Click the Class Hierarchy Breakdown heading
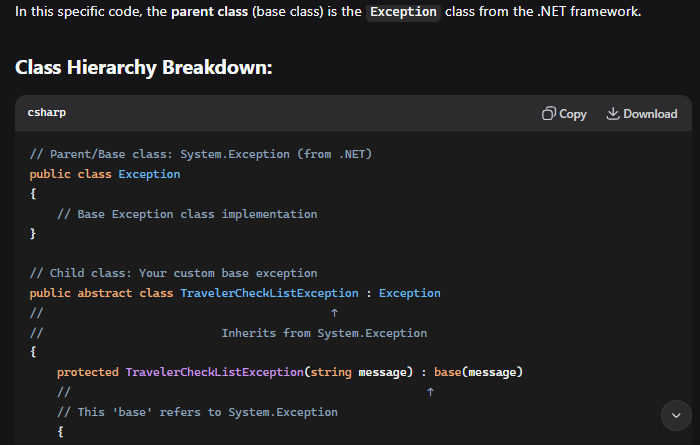The width and height of the screenshot is (700, 445). [x=144, y=68]
